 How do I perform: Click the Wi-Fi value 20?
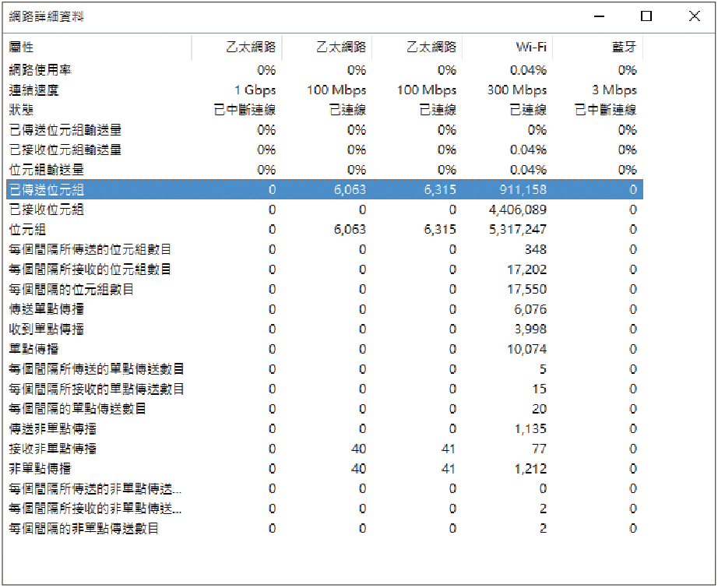click(540, 409)
